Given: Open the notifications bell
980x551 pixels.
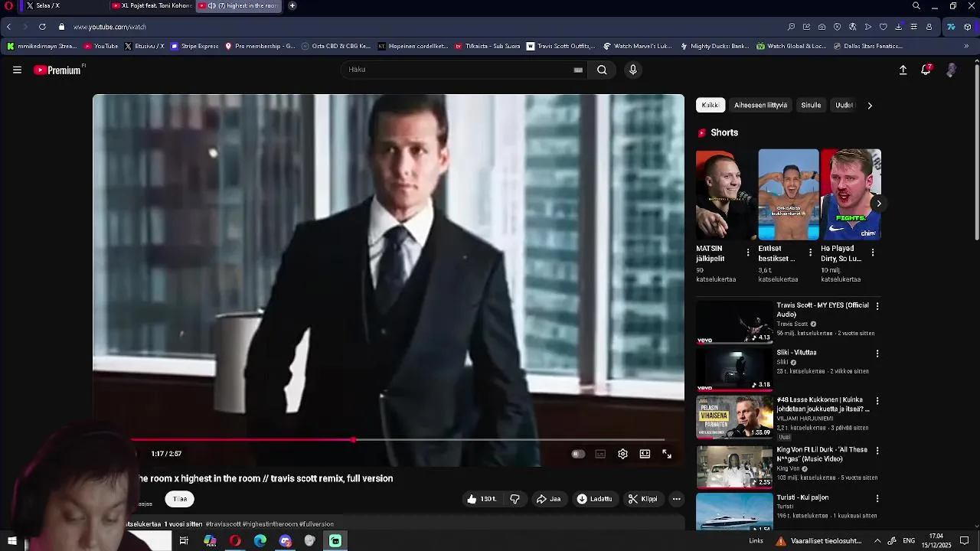Looking at the screenshot, I should pyautogui.click(x=926, y=70).
